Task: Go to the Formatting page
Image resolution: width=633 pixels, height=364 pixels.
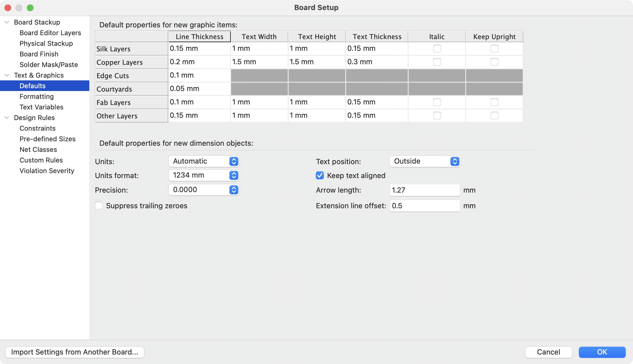Action: (x=37, y=97)
